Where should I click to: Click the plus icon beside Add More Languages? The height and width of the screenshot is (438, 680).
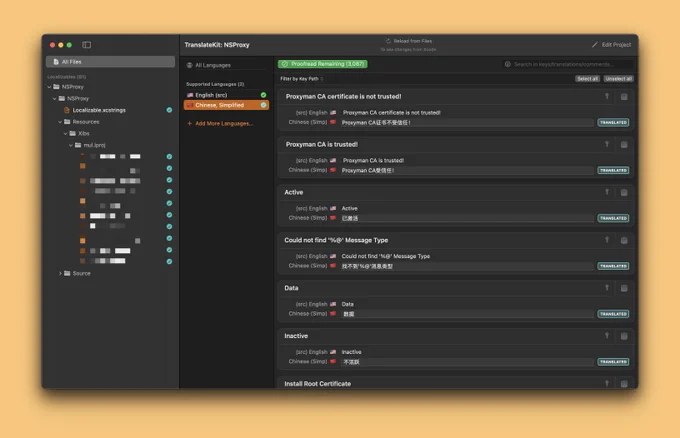(x=190, y=124)
